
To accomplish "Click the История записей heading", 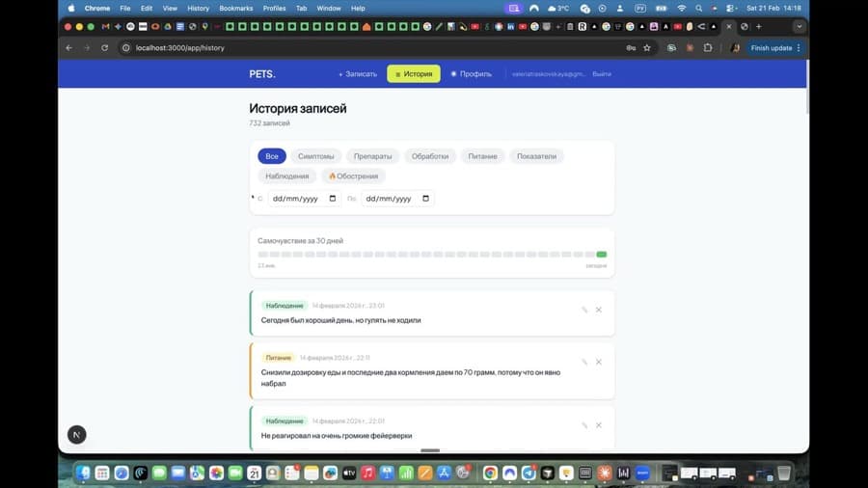I will click(298, 108).
